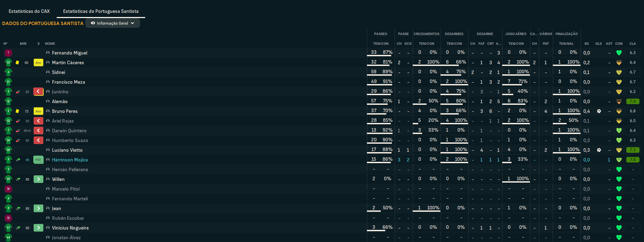Sort by the MIN column header
This screenshot has width=644, height=242.
(23, 44)
